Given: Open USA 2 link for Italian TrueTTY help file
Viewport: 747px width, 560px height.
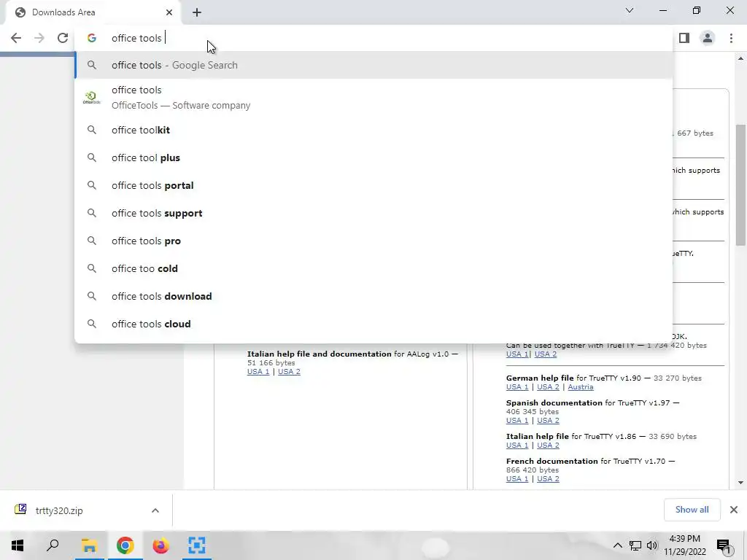Looking at the screenshot, I should pyautogui.click(x=549, y=446).
